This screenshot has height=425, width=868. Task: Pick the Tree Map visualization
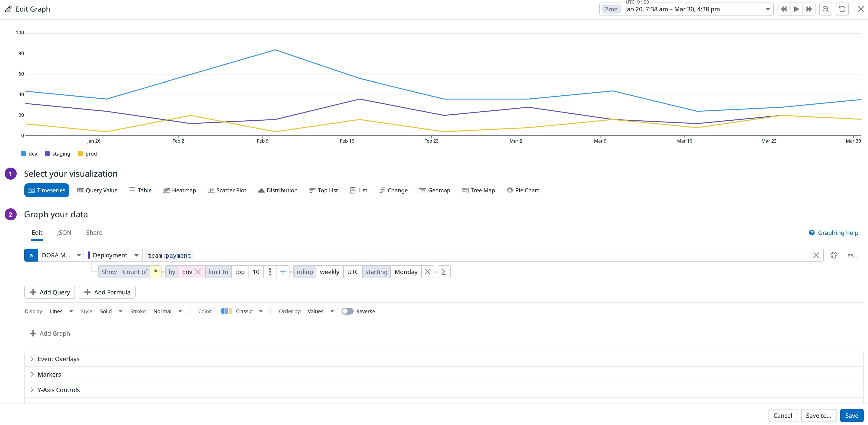pyautogui.click(x=478, y=190)
